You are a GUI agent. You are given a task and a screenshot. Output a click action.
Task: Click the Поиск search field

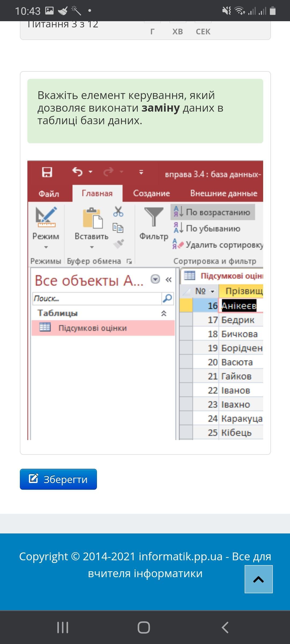(x=97, y=298)
